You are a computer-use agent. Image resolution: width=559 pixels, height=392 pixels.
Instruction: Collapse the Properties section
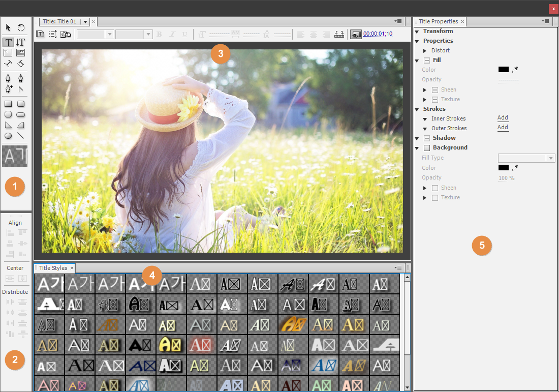[417, 41]
